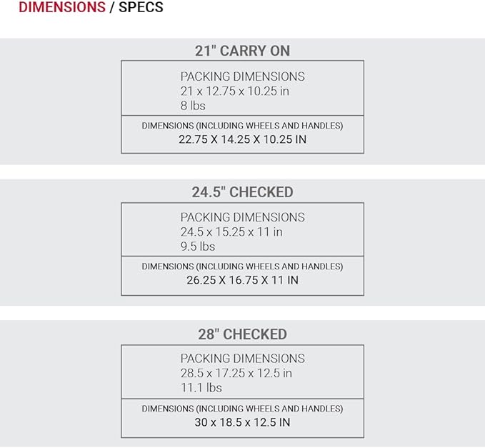Click the red DIMENSIONS heading
This screenshot has width=485, height=448.
click(62, 8)
